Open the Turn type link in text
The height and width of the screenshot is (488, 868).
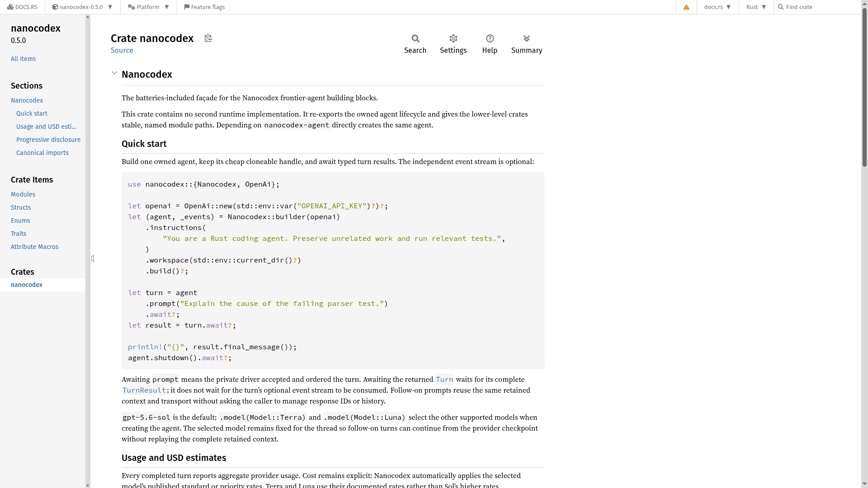pos(444,380)
